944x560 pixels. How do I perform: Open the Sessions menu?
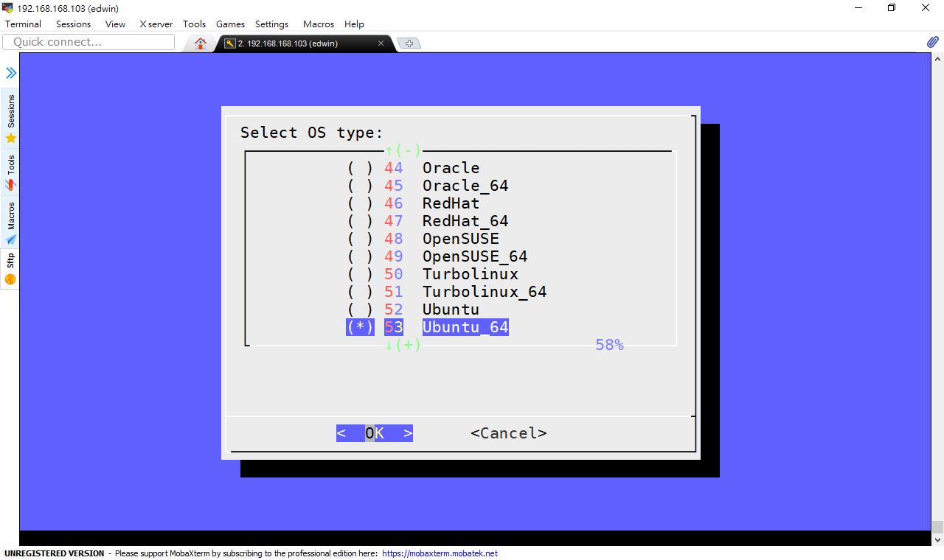pyautogui.click(x=73, y=24)
